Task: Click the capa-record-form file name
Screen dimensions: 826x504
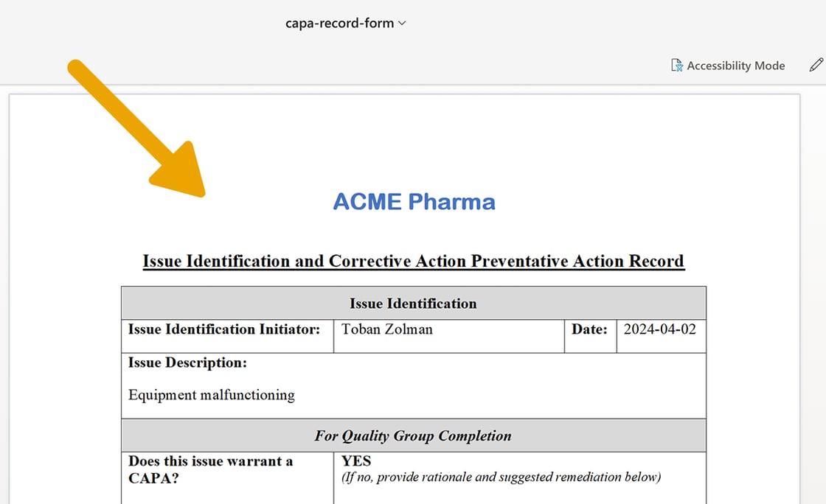Action: 339,23
